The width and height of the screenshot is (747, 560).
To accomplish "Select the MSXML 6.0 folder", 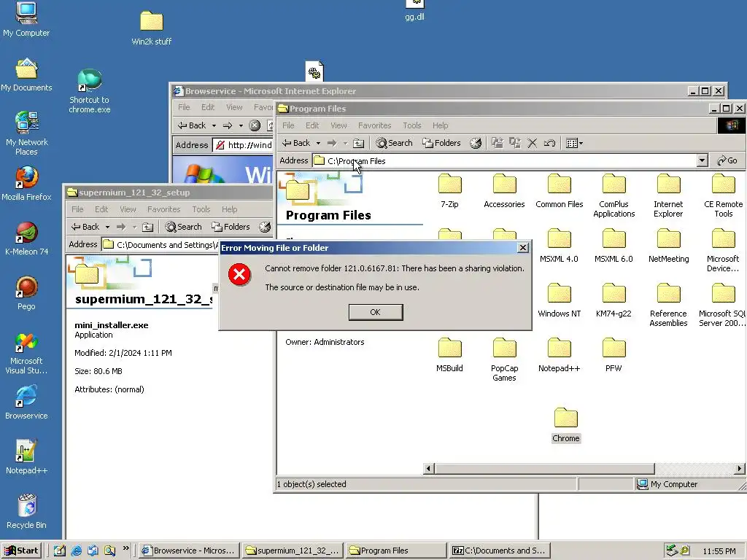I will [614, 246].
